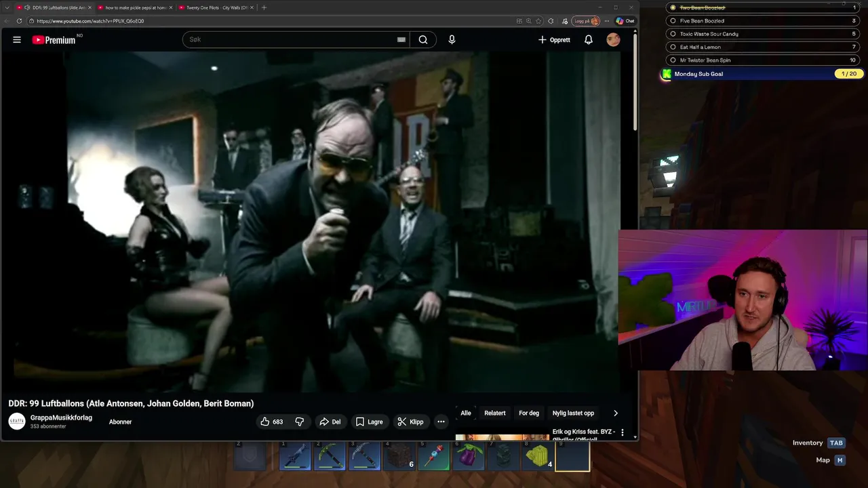Select hotbar slot 2 green pickaxe

tap(330, 456)
